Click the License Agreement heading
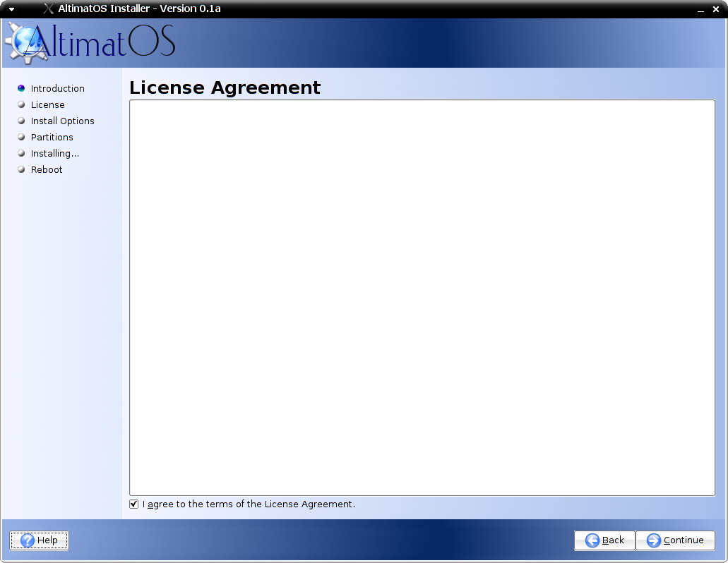Viewport: 728px width, 563px height. coord(225,87)
